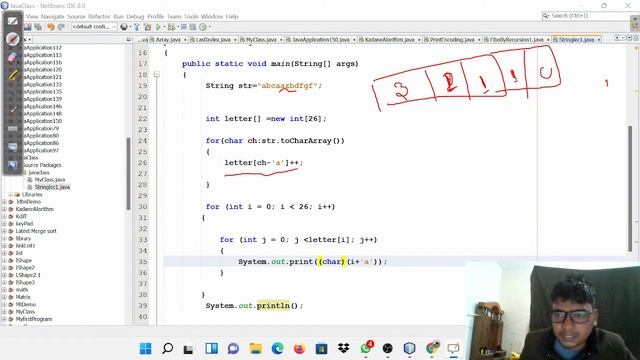Viewport: 640px width, 360px height.
Task: Expand the Matrix project node
Action: 4,297
